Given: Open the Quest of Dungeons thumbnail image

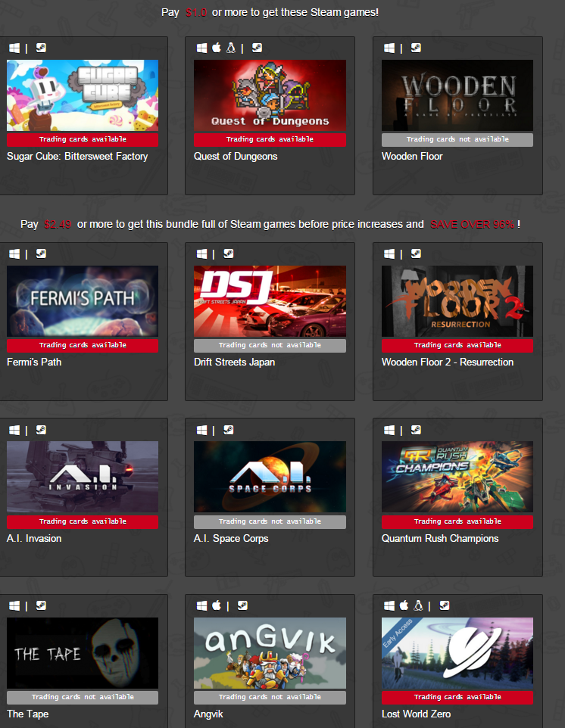Looking at the screenshot, I should pyautogui.click(x=270, y=95).
